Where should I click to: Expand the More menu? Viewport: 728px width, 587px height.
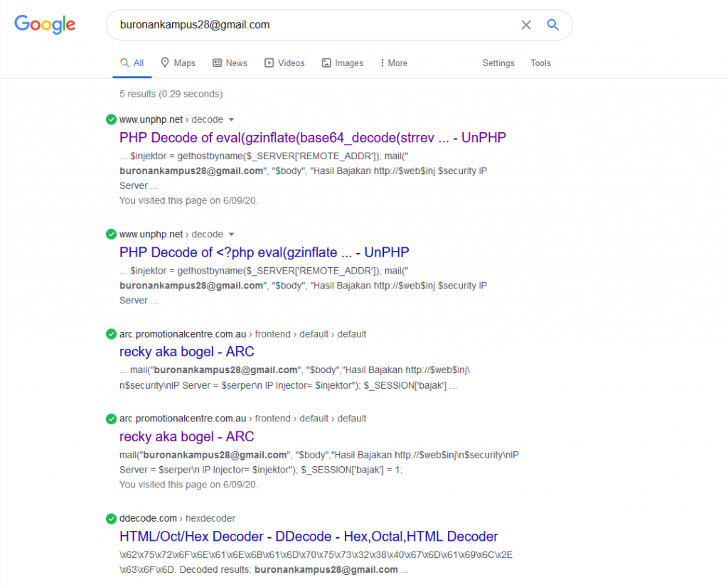[x=394, y=63]
